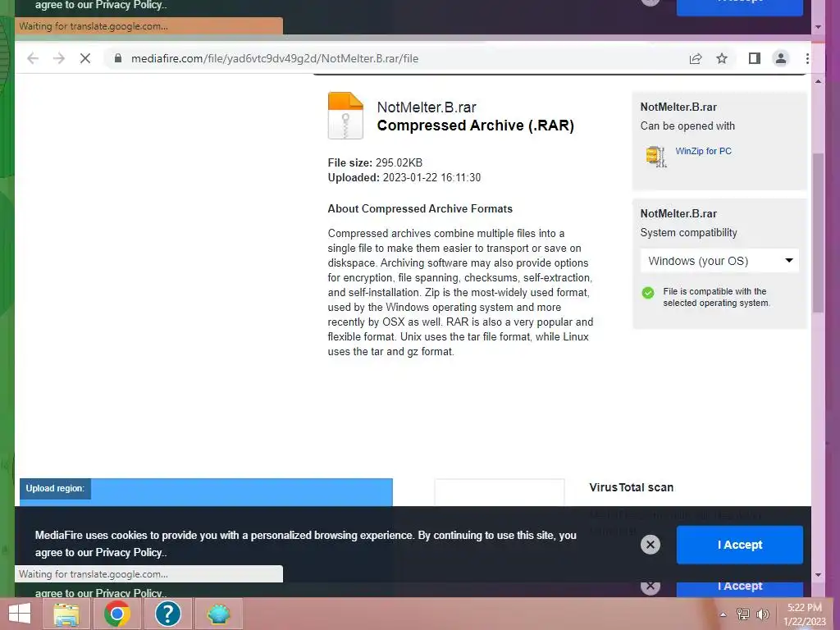
Task: Click the Chrome taskbar icon
Action: point(116,614)
